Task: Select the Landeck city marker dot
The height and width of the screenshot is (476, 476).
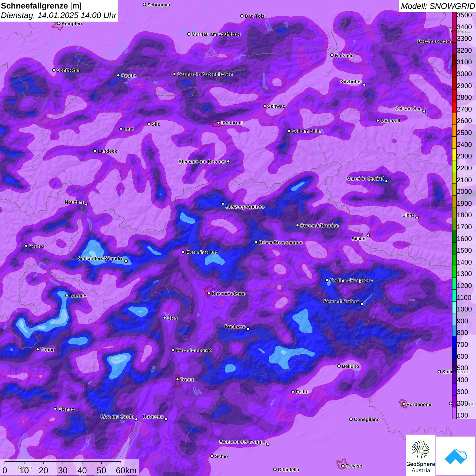Action: pos(95,151)
